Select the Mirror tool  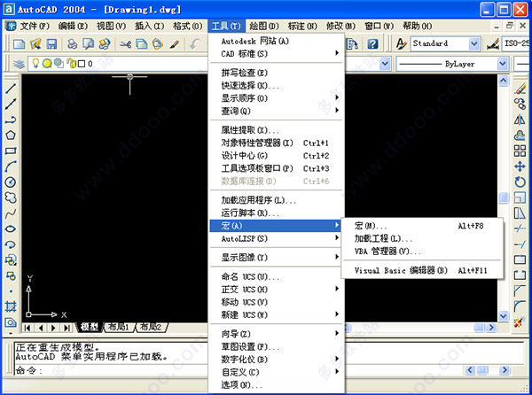coord(520,120)
